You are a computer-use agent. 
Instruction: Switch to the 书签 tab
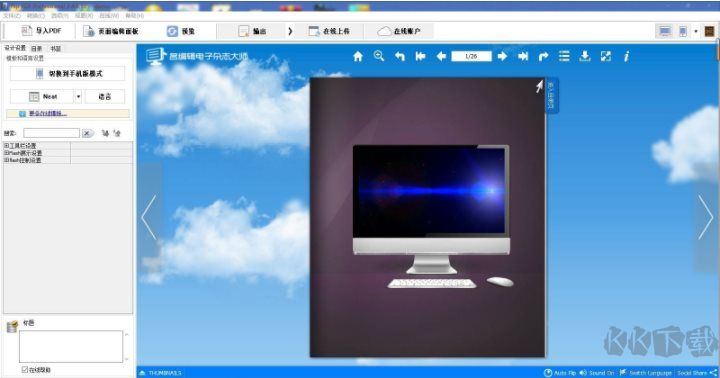click(x=56, y=48)
